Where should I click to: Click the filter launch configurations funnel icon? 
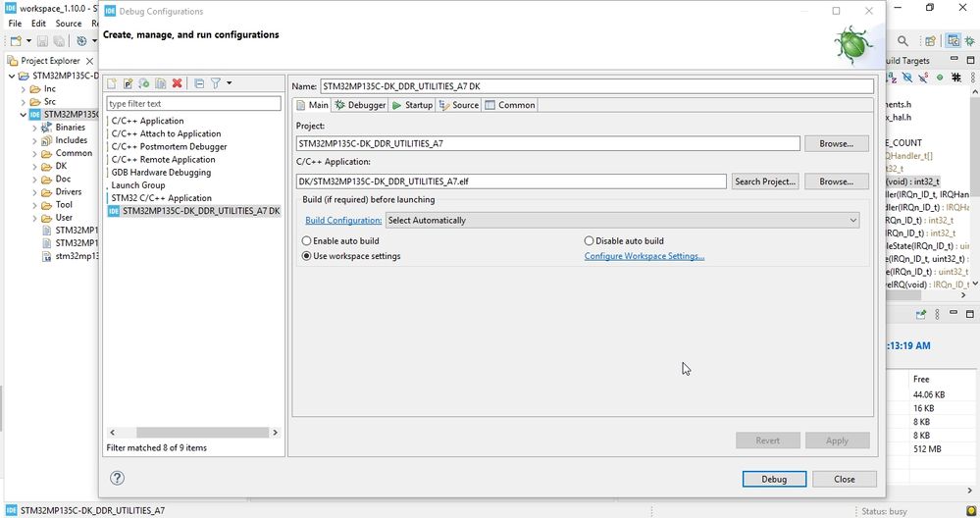(x=216, y=83)
